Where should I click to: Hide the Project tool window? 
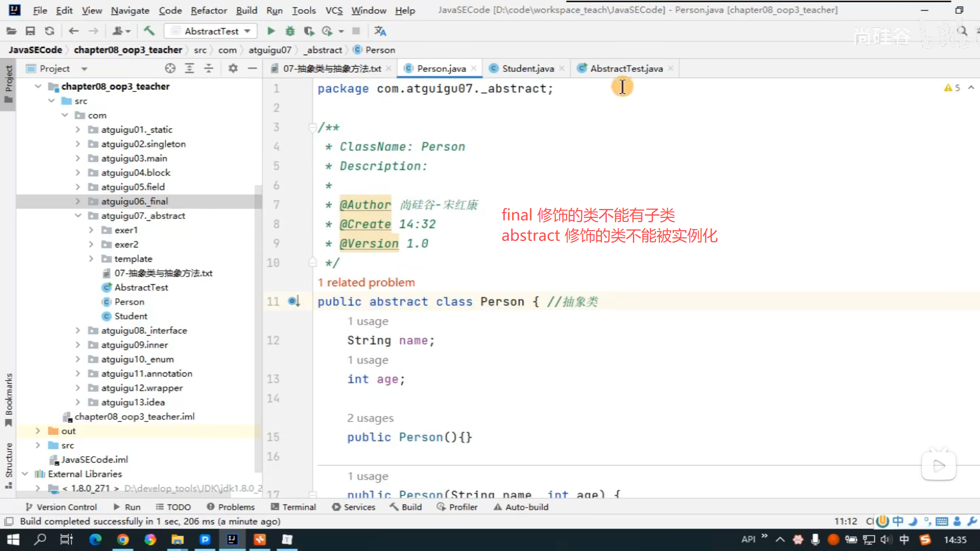252,68
